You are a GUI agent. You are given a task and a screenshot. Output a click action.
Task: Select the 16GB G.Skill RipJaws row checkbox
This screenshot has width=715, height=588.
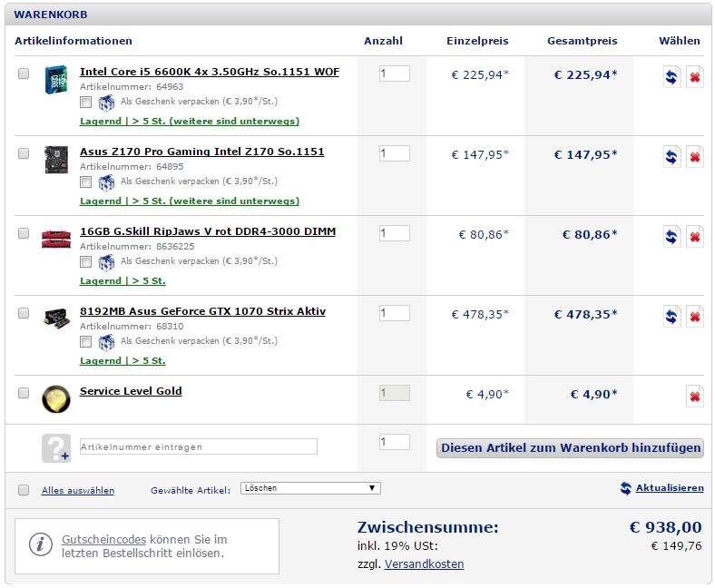click(24, 233)
